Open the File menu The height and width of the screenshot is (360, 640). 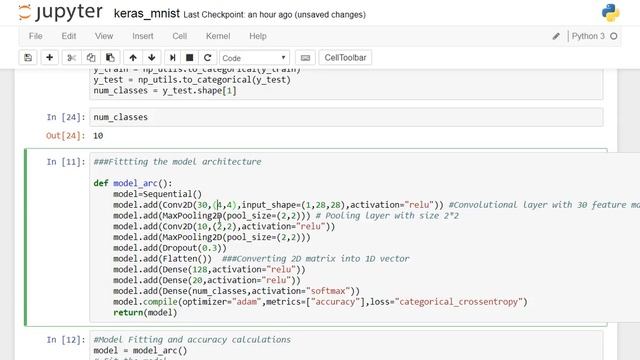(36, 36)
